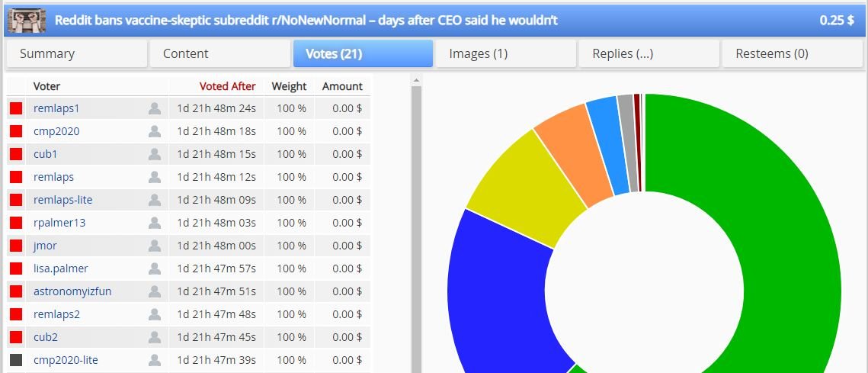The height and width of the screenshot is (373, 868).
Task: Sort table by Amount column
Action: (x=342, y=86)
